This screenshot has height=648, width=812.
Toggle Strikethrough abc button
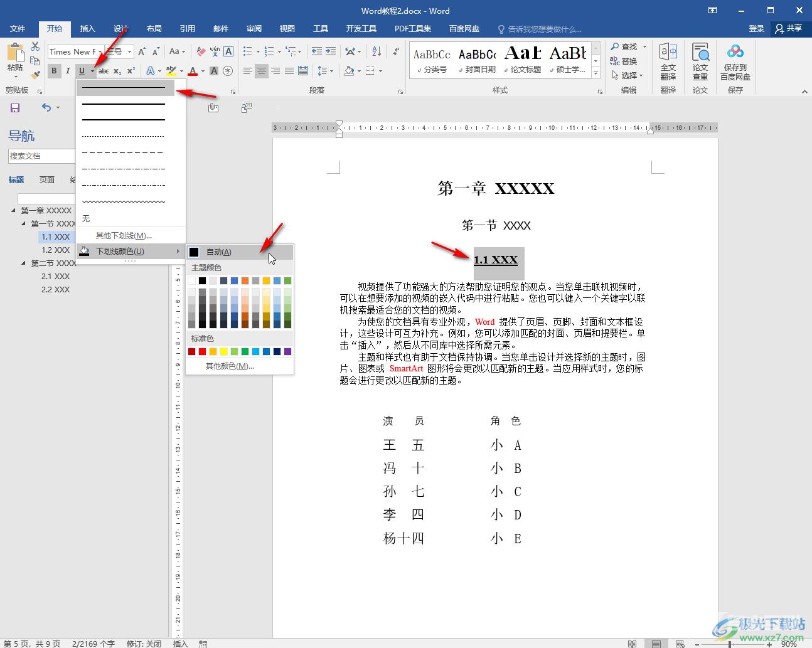(104, 71)
